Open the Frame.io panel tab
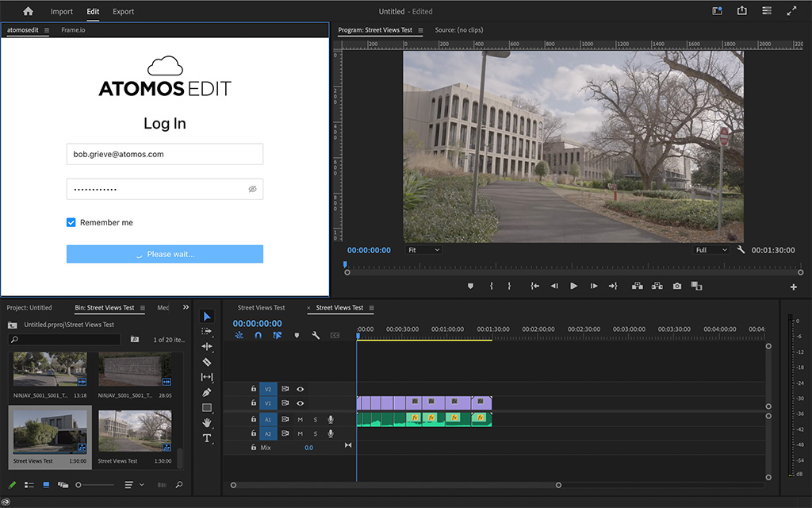 (73, 30)
